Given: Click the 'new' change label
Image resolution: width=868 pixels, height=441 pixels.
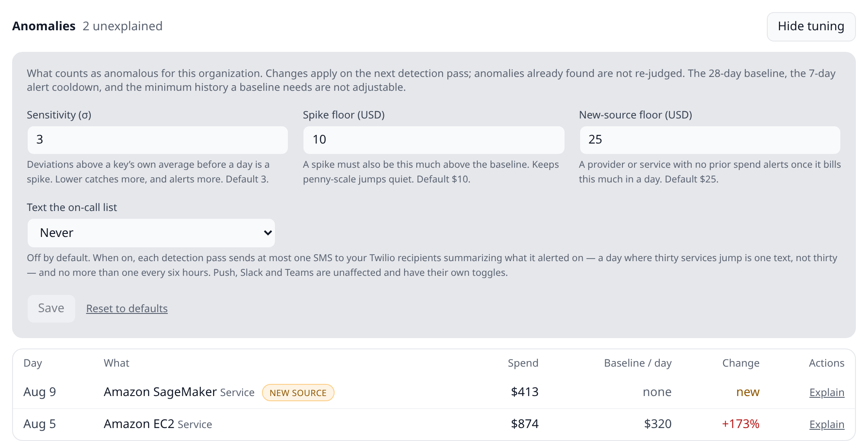Looking at the screenshot, I should pyautogui.click(x=748, y=392).
